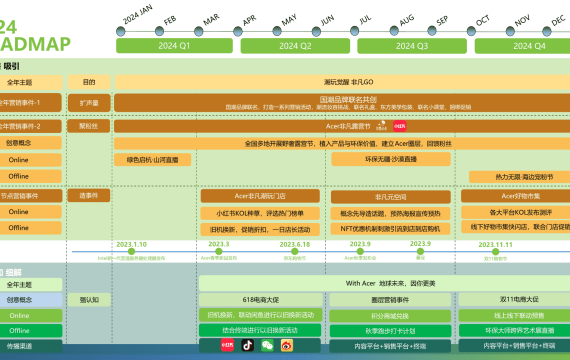Select the 2024 JAN timeline dot
The image size is (570, 360).
coord(121,32)
